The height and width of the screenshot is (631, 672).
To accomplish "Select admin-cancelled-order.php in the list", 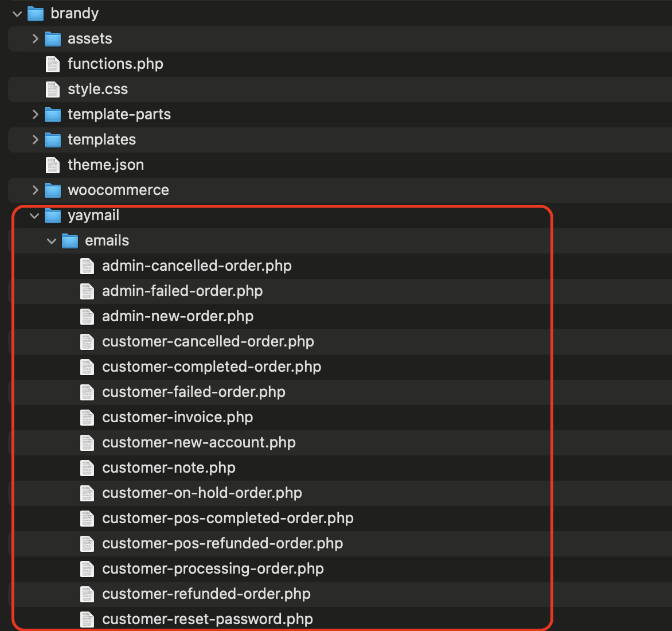I will point(197,266).
